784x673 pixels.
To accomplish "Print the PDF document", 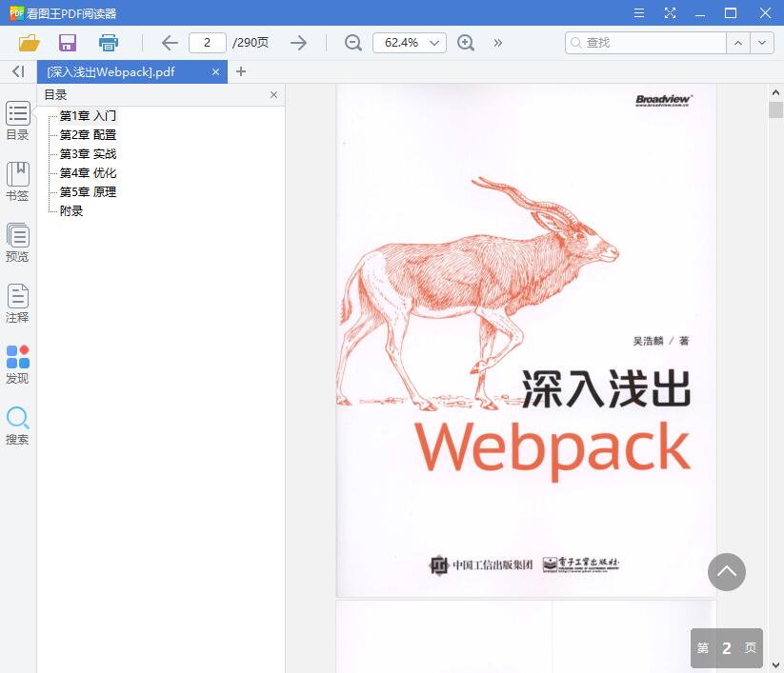I will click(x=108, y=43).
